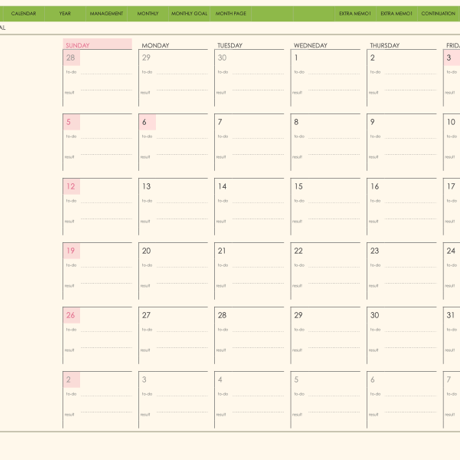Select date 31 in the calendar
The height and width of the screenshot is (460, 460).
coord(451,315)
